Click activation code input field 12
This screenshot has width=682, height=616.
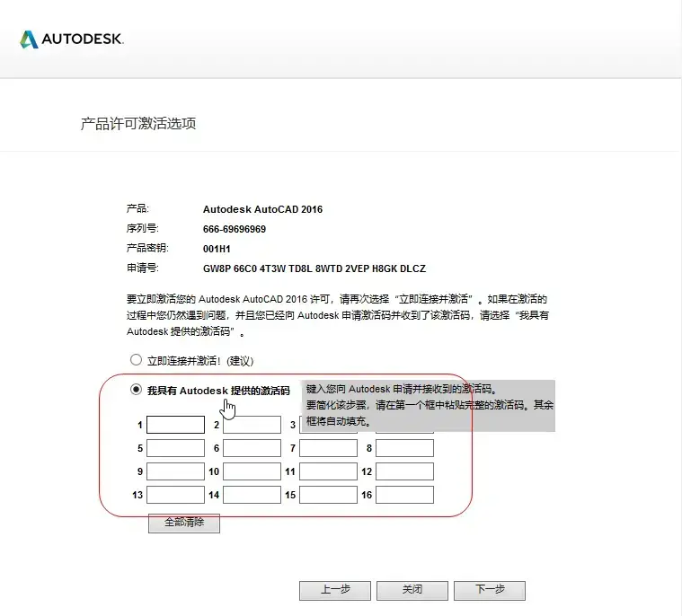[x=404, y=471]
